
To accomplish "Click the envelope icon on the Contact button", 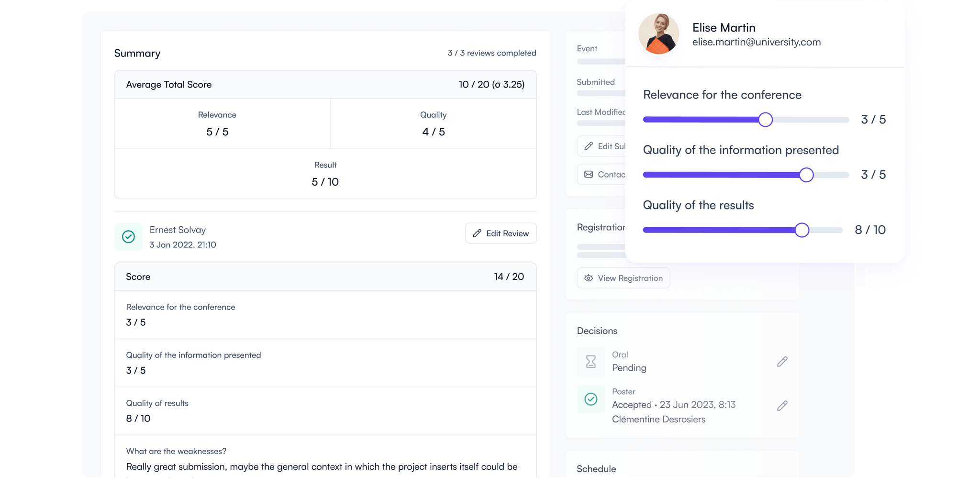I will pyautogui.click(x=589, y=174).
